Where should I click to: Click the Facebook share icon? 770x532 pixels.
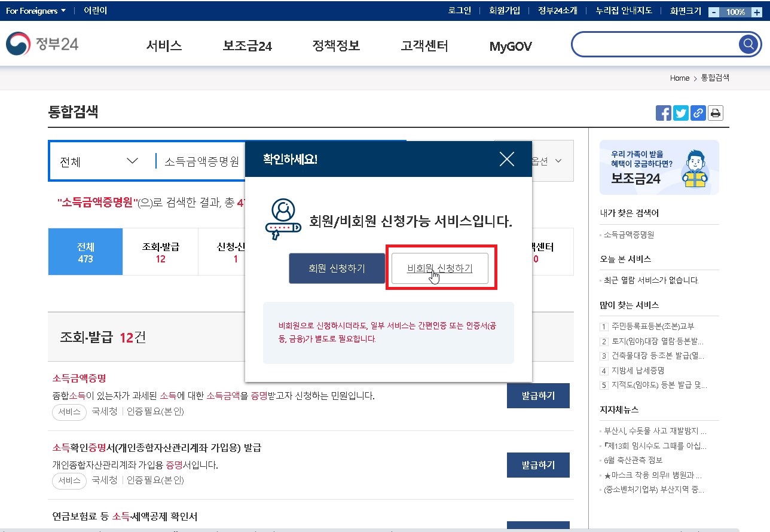coord(664,113)
